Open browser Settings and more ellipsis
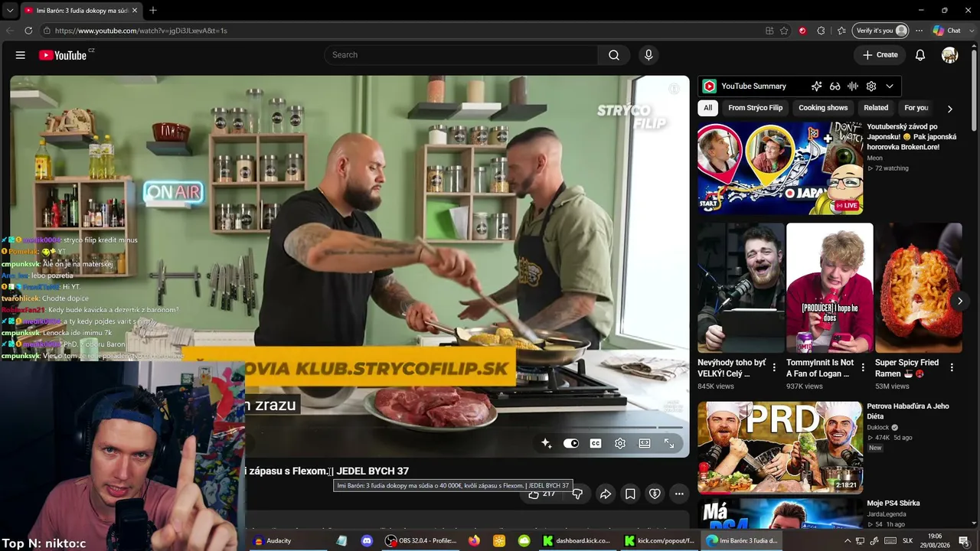Viewport: 980px width, 551px height. pyautogui.click(x=919, y=31)
